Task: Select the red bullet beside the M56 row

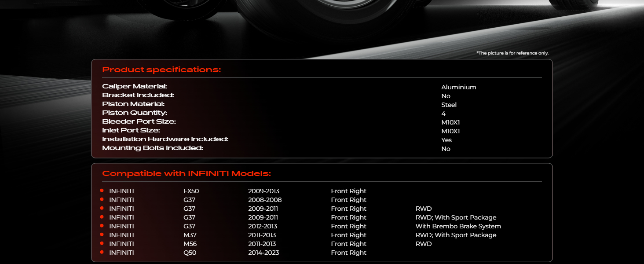Action: (102, 243)
